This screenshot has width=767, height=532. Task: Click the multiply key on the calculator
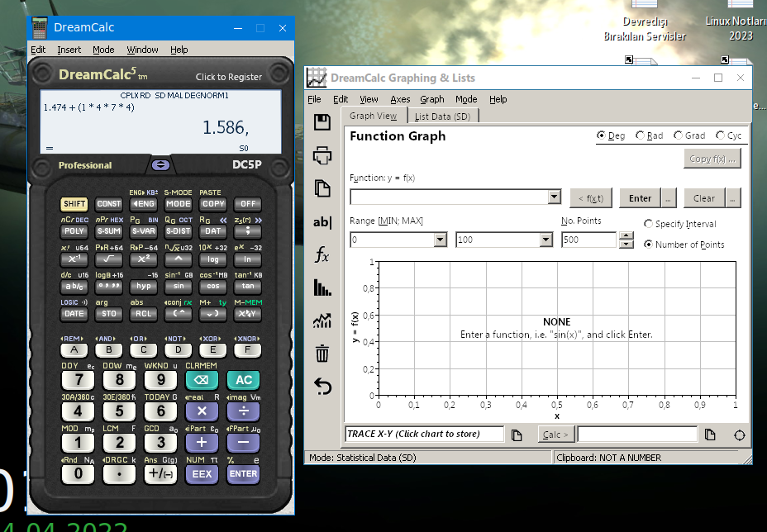(x=202, y=411)
